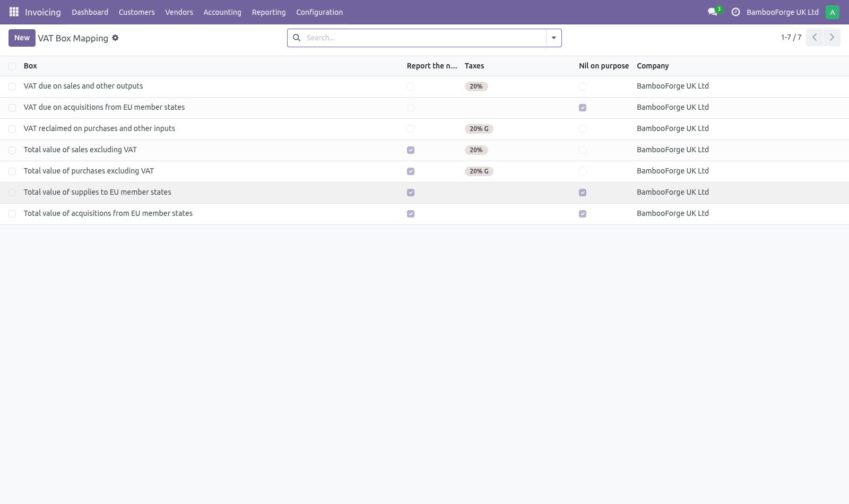
Task: Click the 20% G tag in Total purchases row
Action: click(479, 171)
